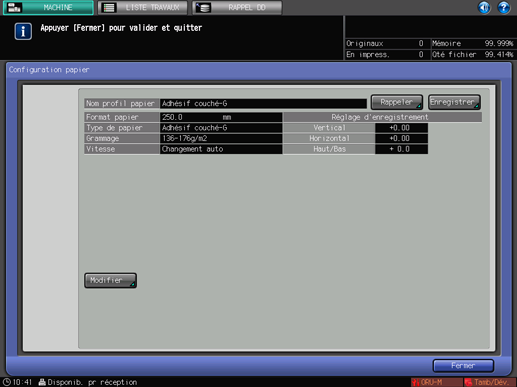The image size is (517, 387).
Task: Click the Qté fichier 99.414% readout
Action: click(473, 54)
